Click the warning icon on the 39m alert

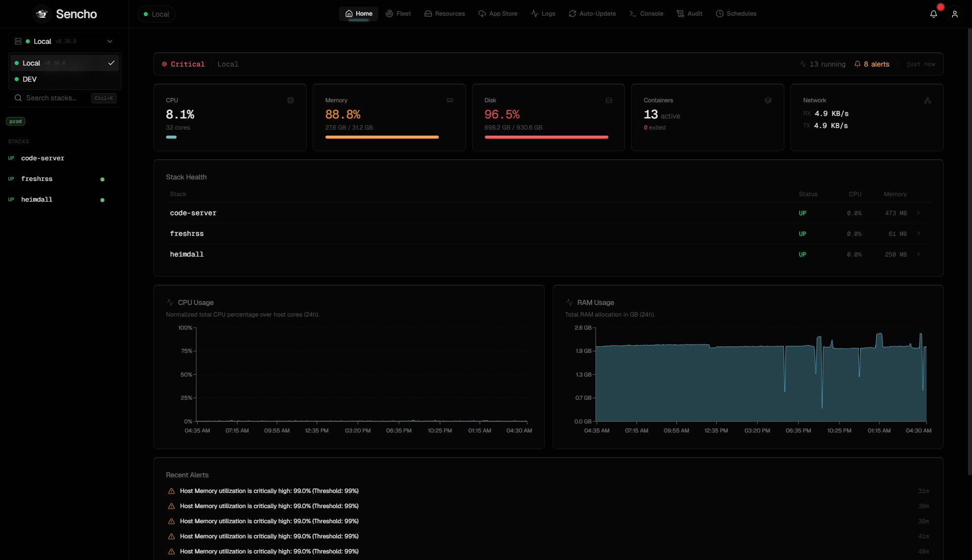click(171, 521)
